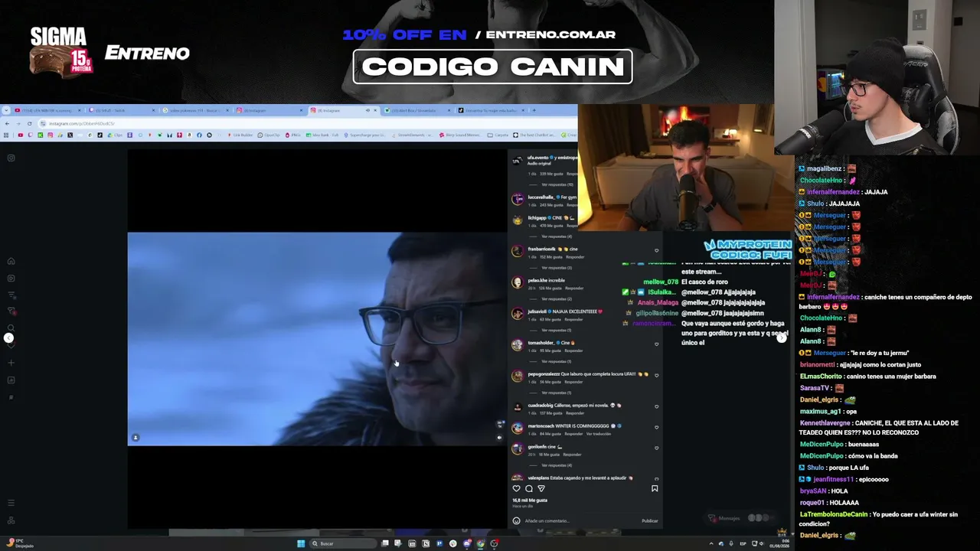Open Windows Start menu

click(301, 543)
